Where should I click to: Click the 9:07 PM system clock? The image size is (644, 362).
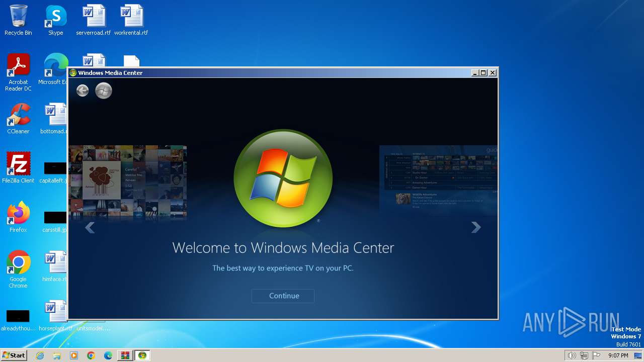618,355
